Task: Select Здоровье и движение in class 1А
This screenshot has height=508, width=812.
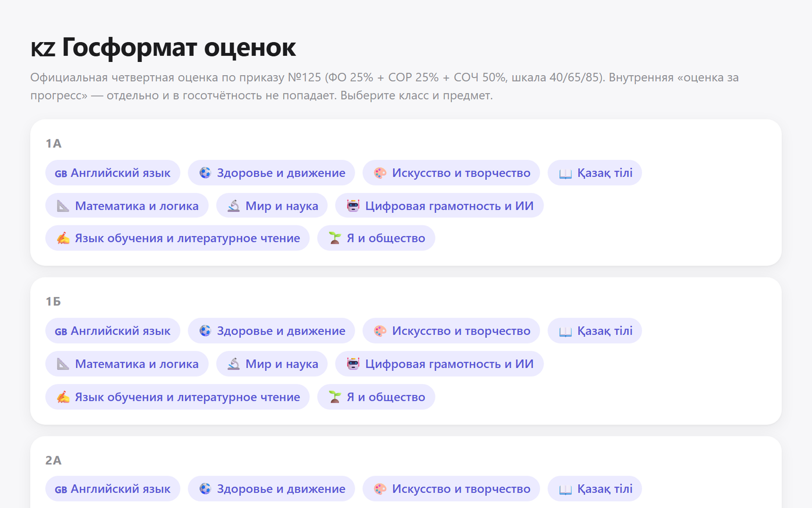Action: (x=272, y=173)
